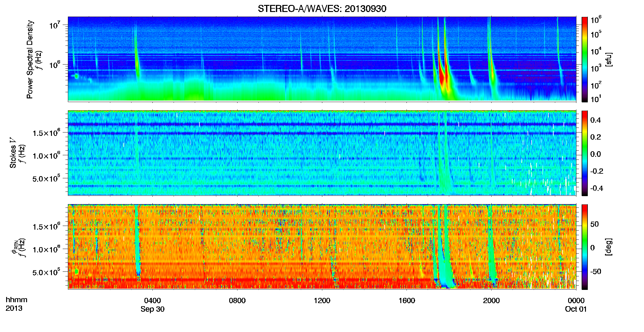
Task: Click the 1.5×10^6 tick on the Stokes V axis
Action: 46,132
